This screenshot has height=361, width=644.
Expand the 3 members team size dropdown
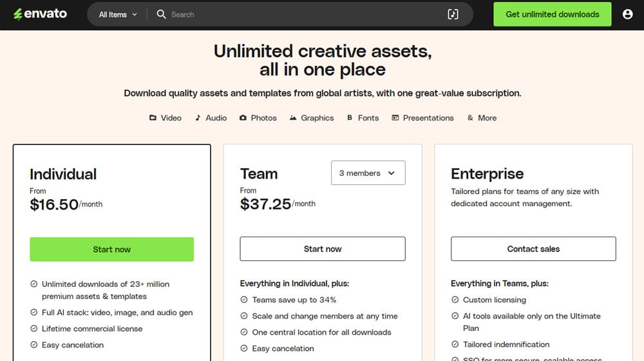click(x=368, y=173)
